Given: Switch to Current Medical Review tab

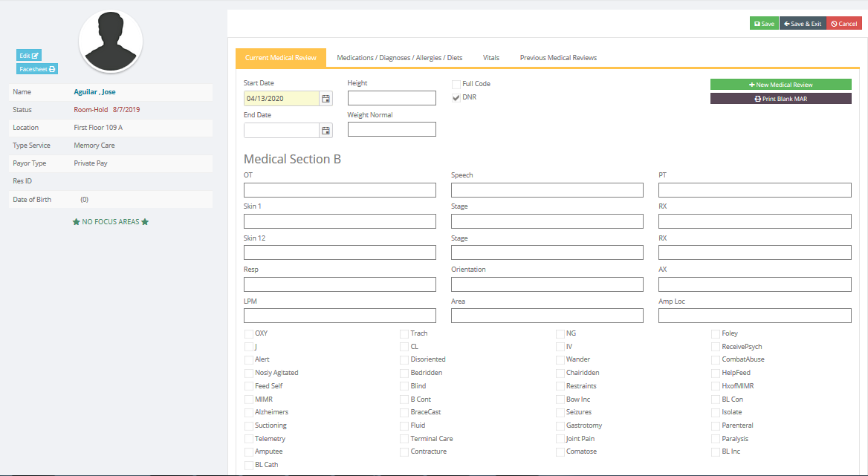Looking at the screenshot, I should coord(281,57).
